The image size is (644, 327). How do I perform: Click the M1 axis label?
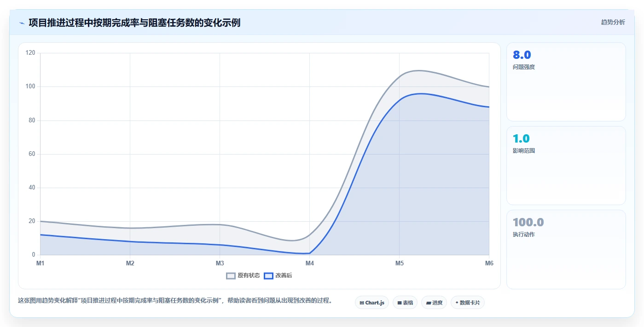pyautogui.click(x=40, y=264)
